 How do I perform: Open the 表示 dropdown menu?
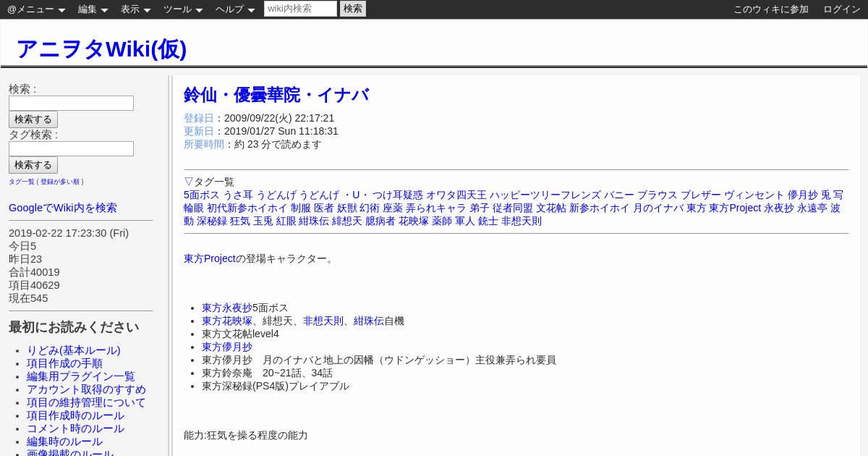pos(136,9)
